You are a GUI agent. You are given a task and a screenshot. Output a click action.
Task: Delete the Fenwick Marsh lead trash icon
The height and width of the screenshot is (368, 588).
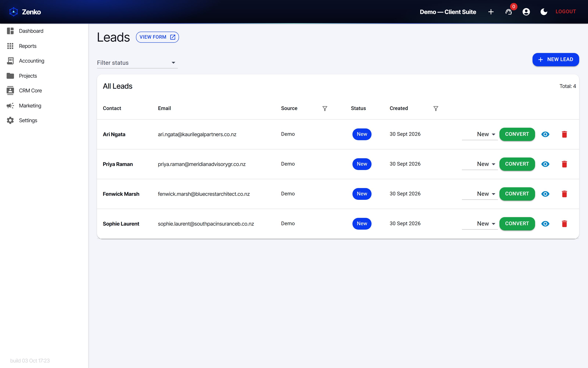click(564, 194)
